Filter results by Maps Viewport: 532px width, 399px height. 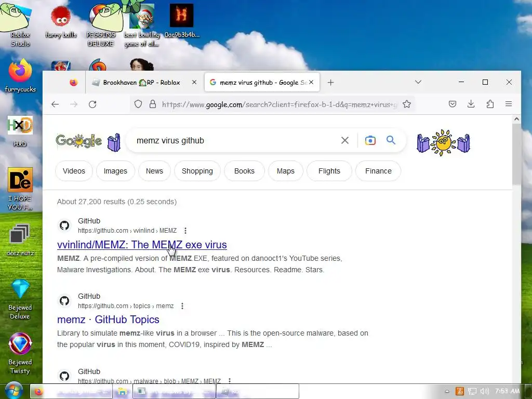point(285,171)
